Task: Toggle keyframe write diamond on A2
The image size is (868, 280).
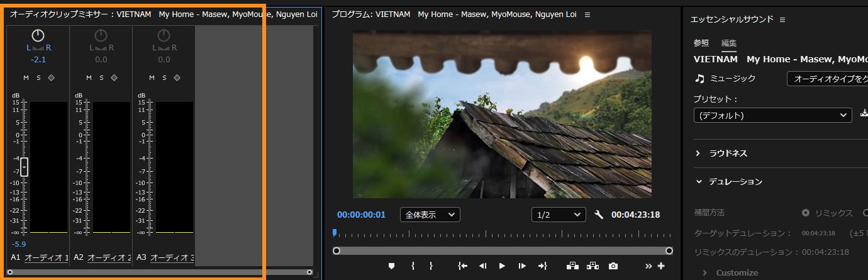Action: [114, 78]
